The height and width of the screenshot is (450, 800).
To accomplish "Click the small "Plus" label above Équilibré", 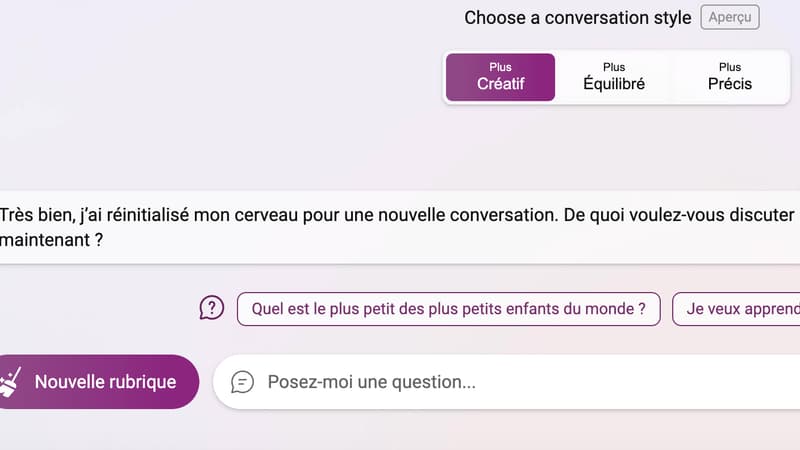I will pyautogui.click(x=614, y=67).
